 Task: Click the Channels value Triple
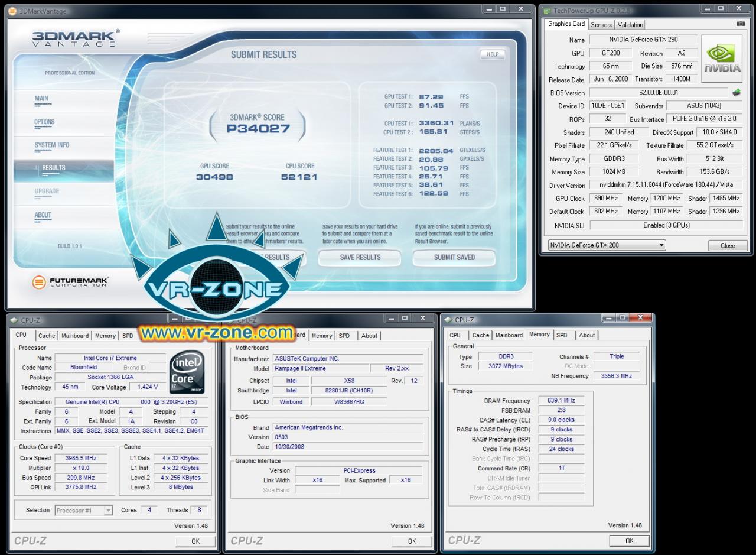click(617, 356)
